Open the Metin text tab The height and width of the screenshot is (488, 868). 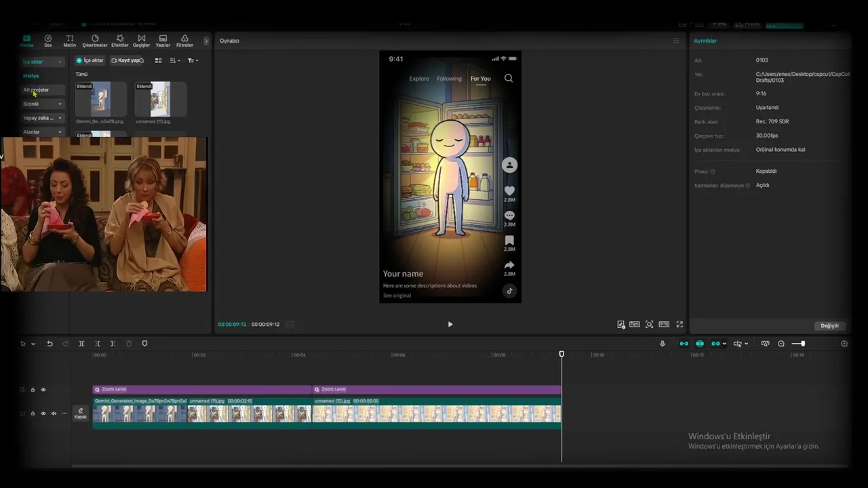point(70,41)
